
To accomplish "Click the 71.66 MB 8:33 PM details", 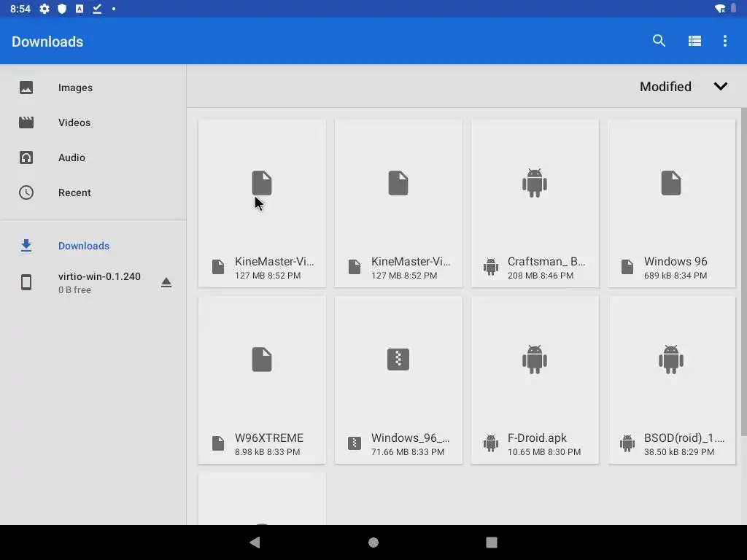I will [407, 452].
